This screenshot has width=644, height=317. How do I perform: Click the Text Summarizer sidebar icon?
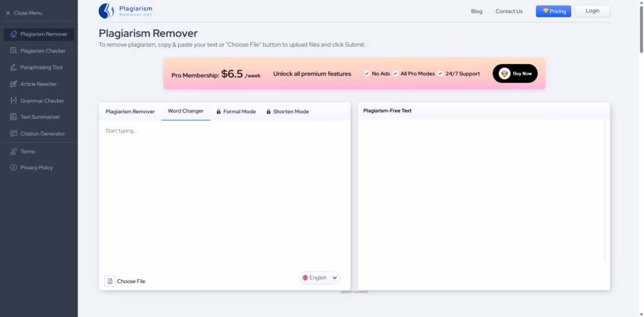pos(14,117)
